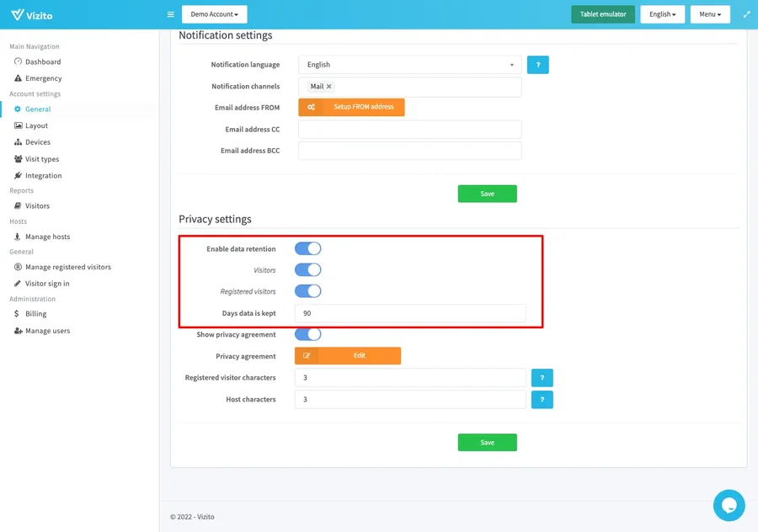Disable Show privacy agreement switch

(x=307, y=334)
